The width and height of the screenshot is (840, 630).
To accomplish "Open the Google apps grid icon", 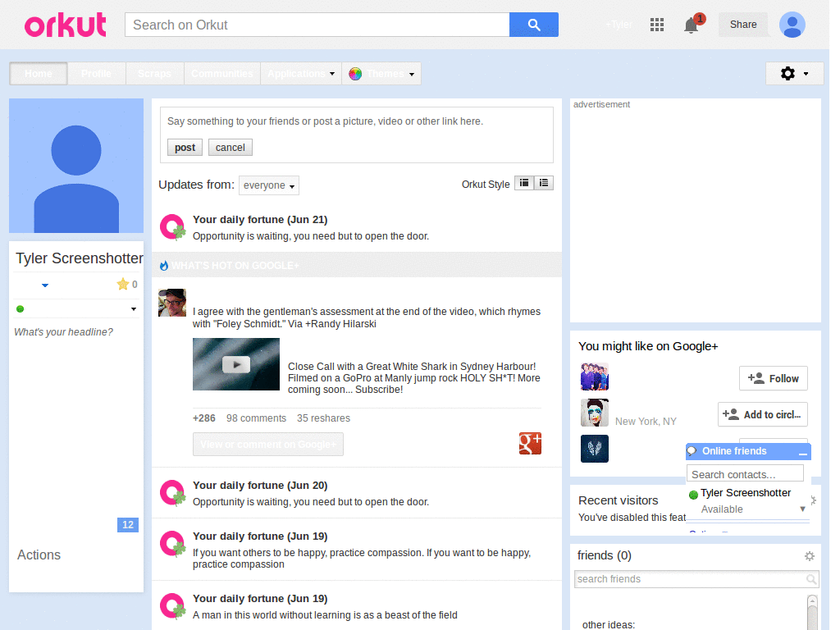I will pos(657,25).
